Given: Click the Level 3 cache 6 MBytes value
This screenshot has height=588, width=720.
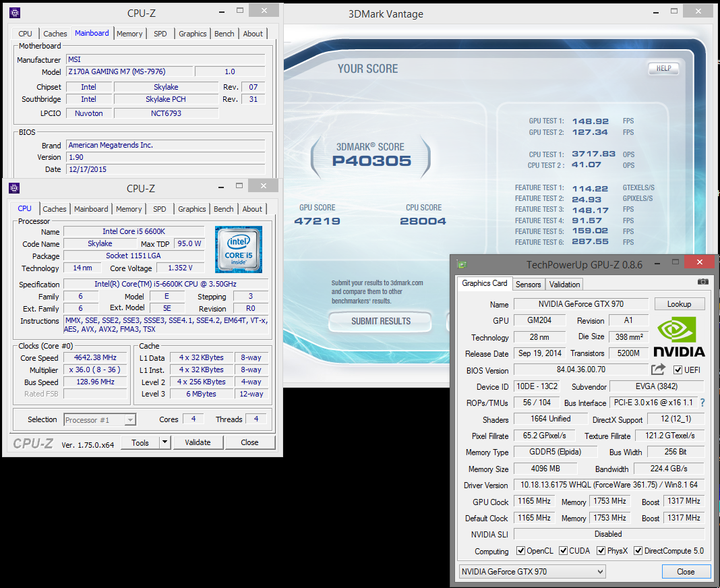Looking at the screenshot, I should click(201, 394).
